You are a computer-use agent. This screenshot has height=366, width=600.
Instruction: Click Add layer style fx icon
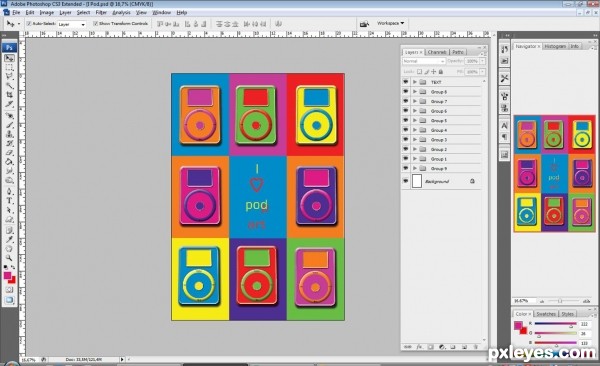(x=419, y=347)
